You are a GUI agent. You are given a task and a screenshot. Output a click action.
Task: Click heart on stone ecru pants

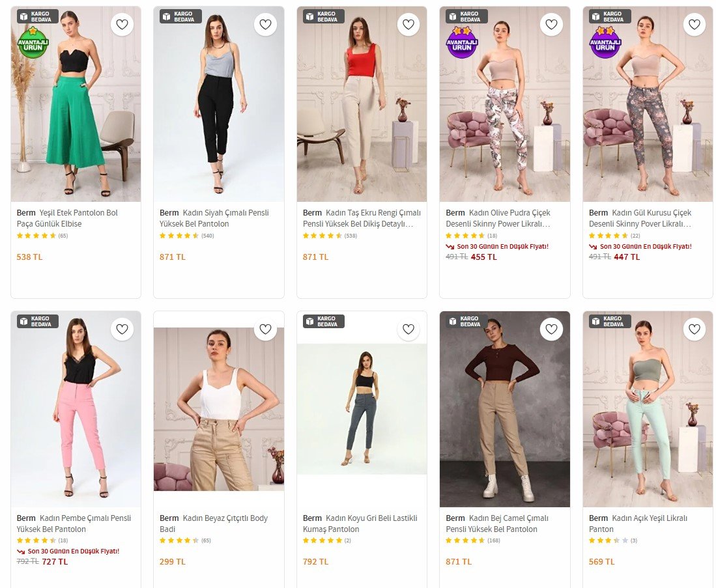[x=408, y=25]
